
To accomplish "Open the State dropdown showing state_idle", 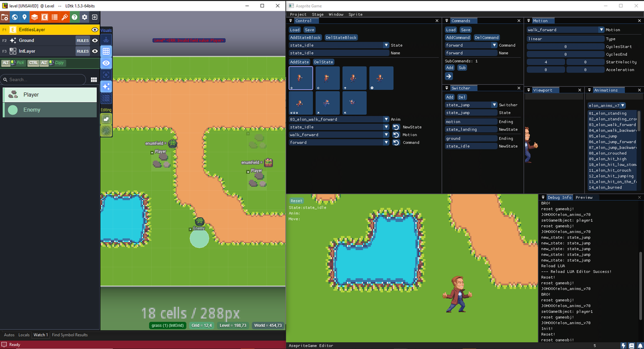I will 339,46.
